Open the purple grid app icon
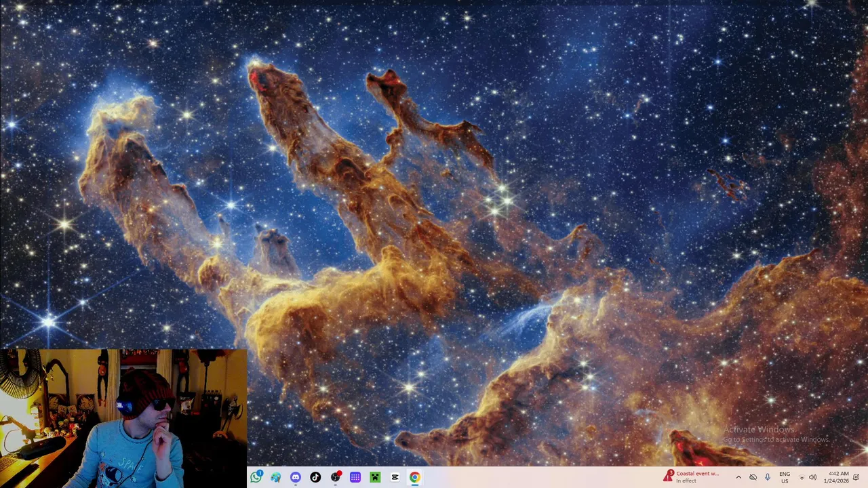The height and width of the screenshot is (488, 868). [x=355, y=477]
